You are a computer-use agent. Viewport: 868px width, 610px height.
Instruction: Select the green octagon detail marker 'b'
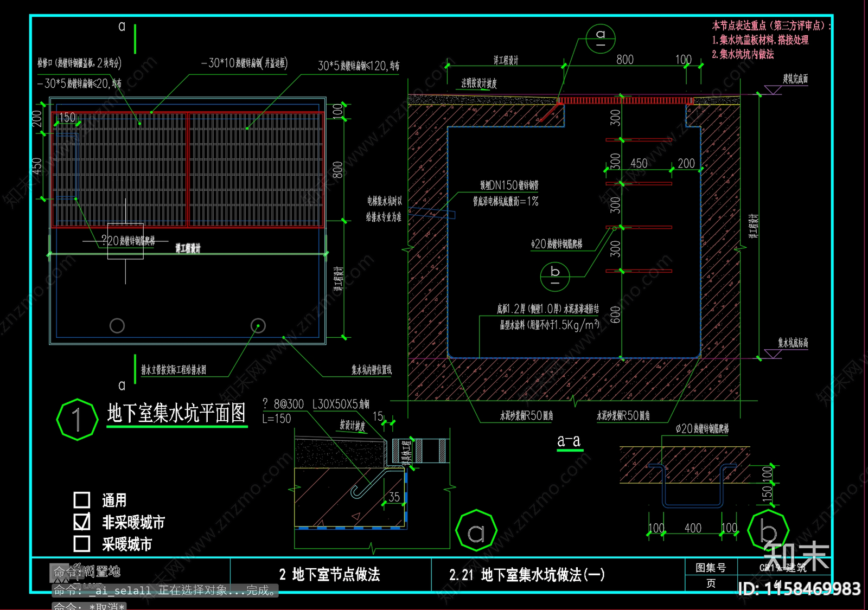click(x=768, y=531)
